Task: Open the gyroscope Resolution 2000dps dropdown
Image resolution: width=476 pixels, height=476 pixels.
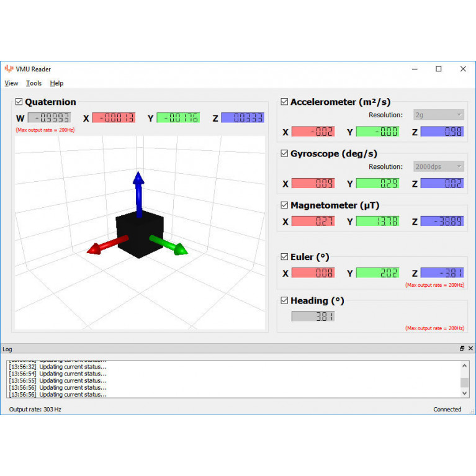Action: pyautogui.click(x=438, y=166)
